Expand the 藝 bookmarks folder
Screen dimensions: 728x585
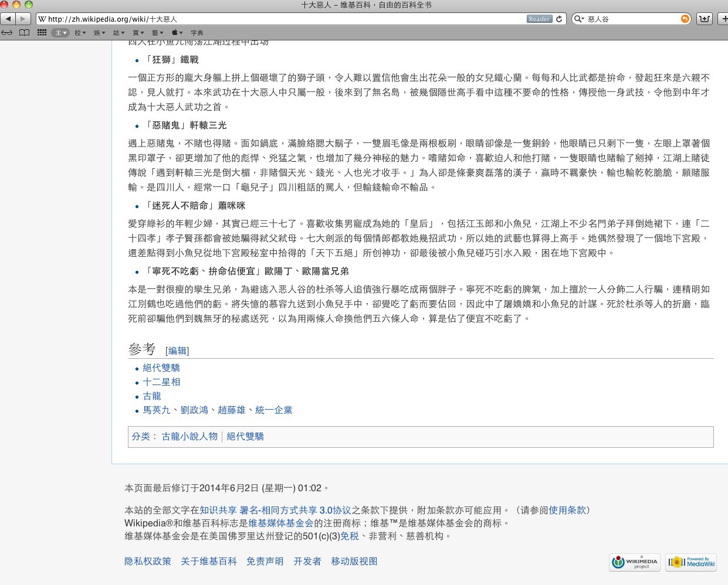pyautogui.click(x=158, y=33)
